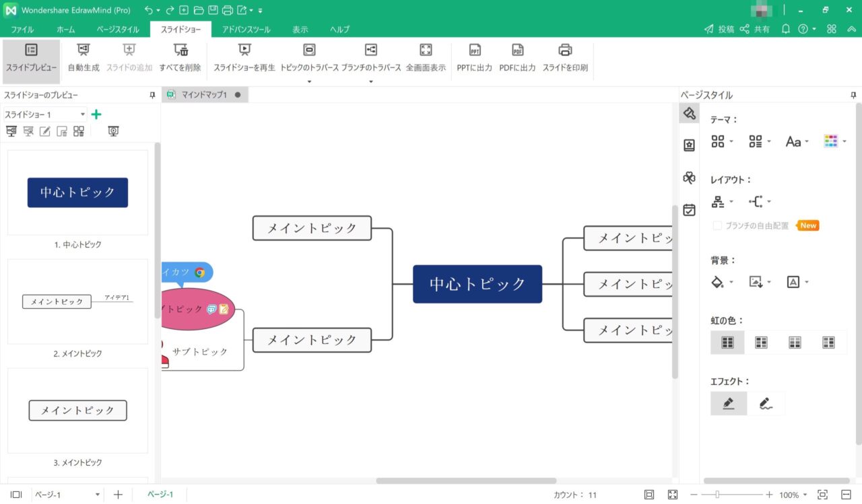Toggle the outline panel icon at bottom left
Viewport: 862px width, 504px height.
click(x=16, y=495)
